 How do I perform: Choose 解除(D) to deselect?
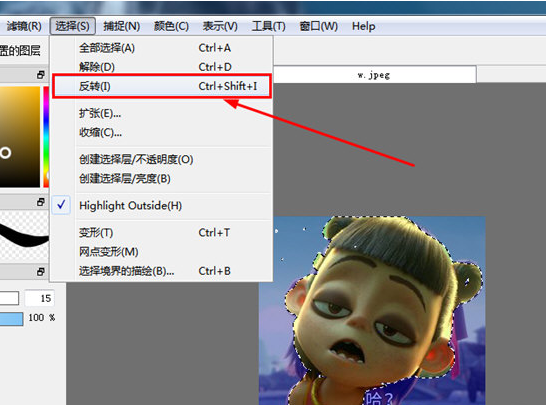coord(162,67)
